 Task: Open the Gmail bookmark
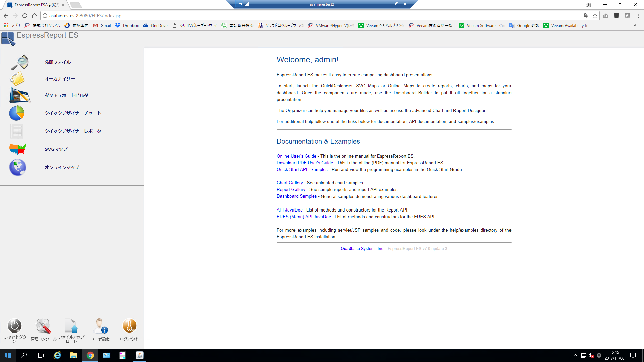pyautogui.click(x=102, y=25)
